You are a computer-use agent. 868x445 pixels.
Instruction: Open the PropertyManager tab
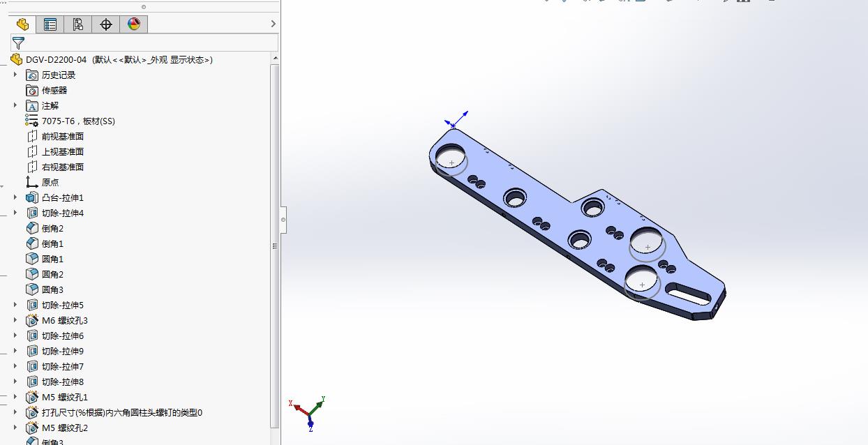[50, 24]
